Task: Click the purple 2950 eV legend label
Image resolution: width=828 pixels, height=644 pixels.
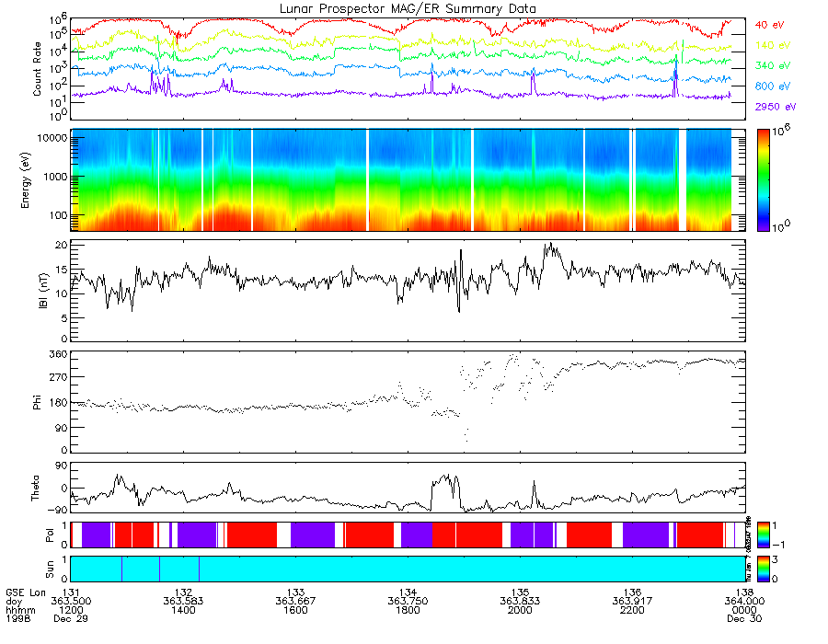Action: pyautogui.click(x=776, y=107)
